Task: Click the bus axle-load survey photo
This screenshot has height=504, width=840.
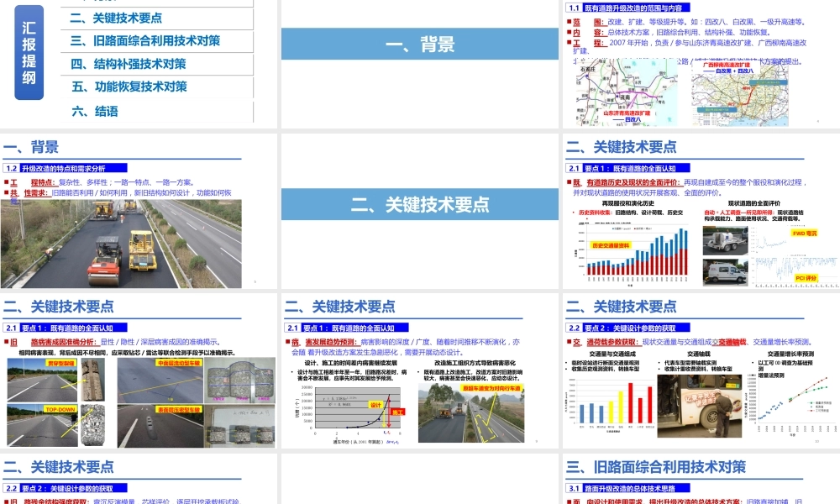Action: (x=699, y=406)
